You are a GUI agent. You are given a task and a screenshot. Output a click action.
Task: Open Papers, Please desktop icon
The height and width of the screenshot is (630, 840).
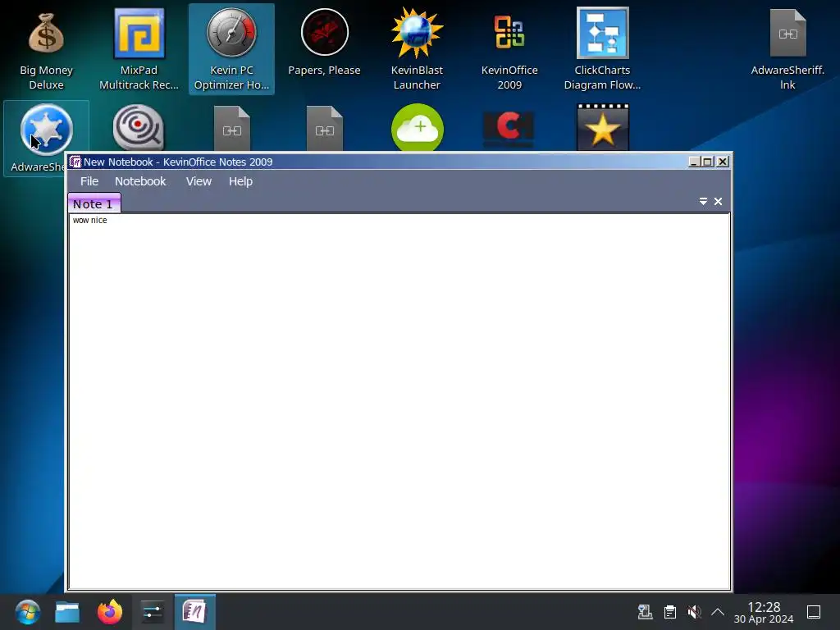coord(324,43)
